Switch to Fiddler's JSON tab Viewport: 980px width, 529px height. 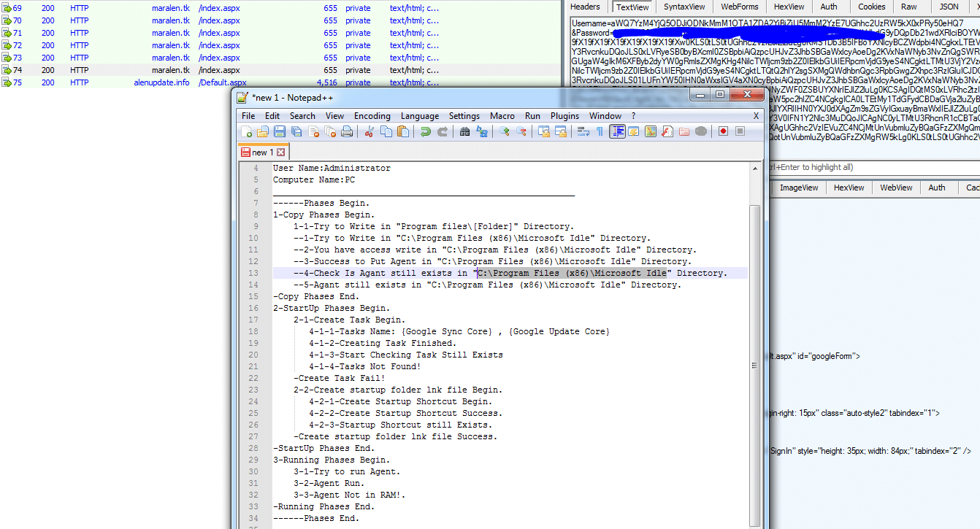coord(949,7)
